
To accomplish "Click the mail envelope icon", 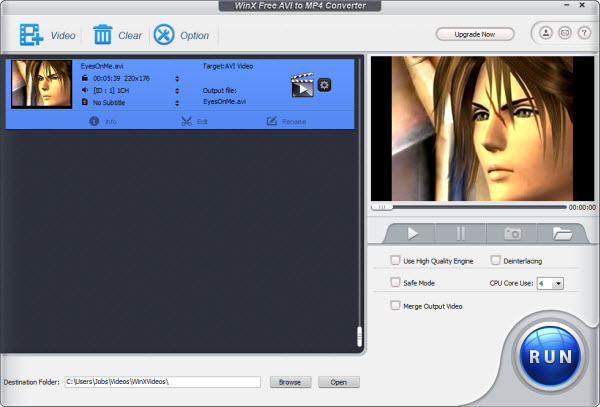I will coord(564,34).
